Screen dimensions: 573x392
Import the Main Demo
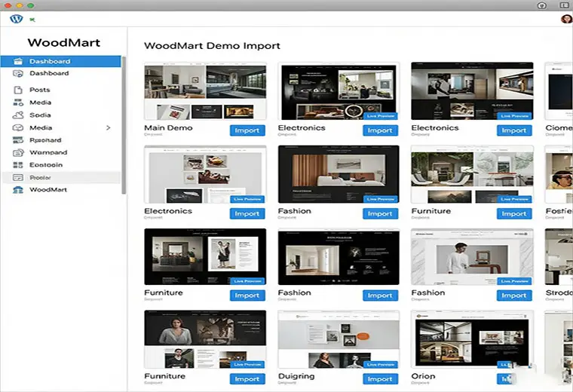point(247,130)
